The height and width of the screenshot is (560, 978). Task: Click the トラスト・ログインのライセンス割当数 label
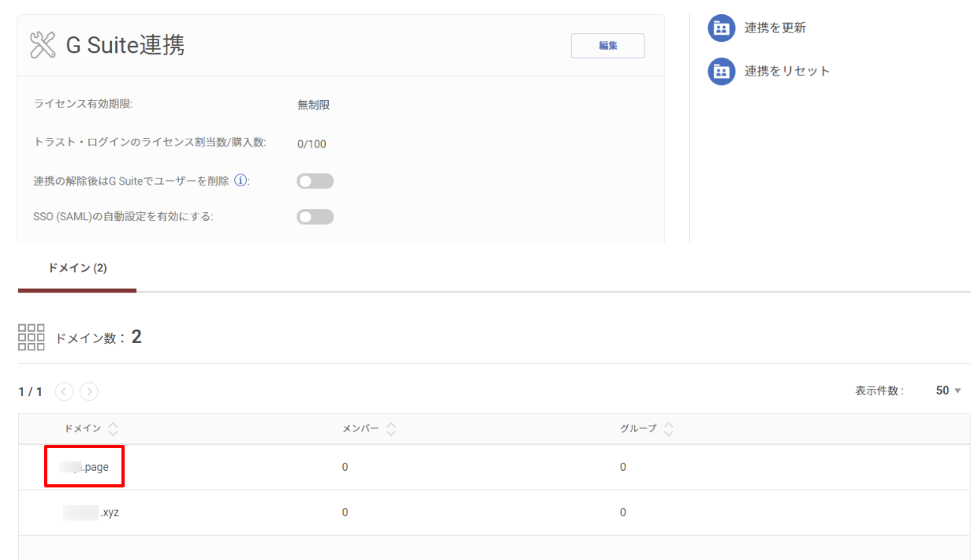point(150,142)
